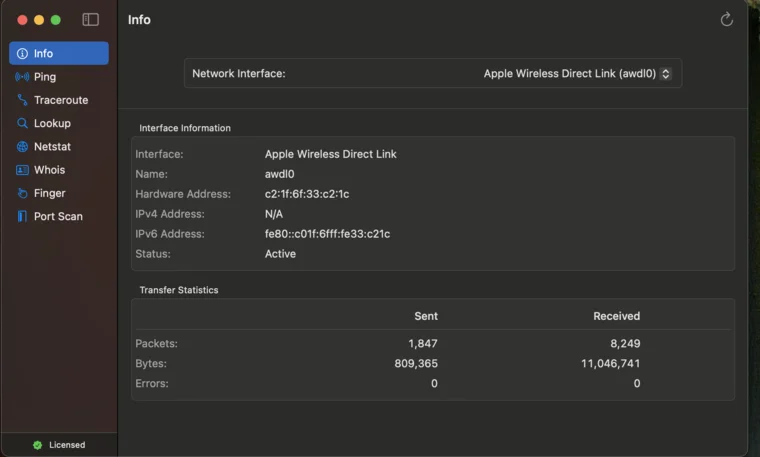Click the Finger pointing hand icon

click(x=22, y=193)
